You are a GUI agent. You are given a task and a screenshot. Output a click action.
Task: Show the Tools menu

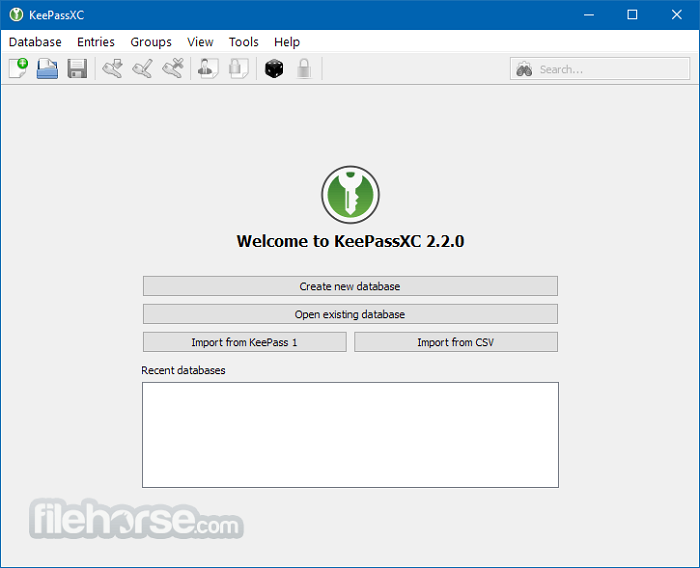coord(243,42)
